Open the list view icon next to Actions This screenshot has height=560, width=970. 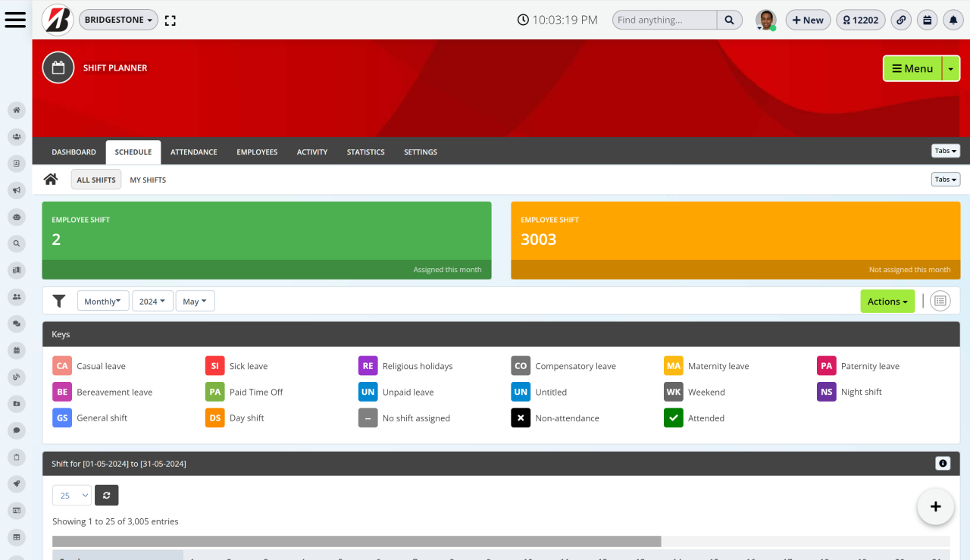[940, 301]
